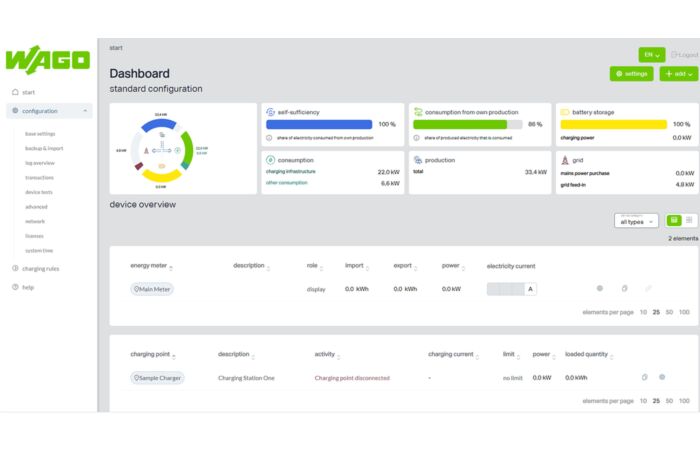Click the grid pylon icon
Image resolution: width=700 pixels, height=450 pixels.
pyautogui.click(x=564, y=160)
